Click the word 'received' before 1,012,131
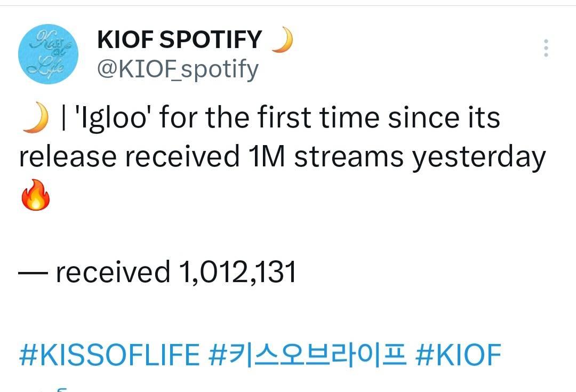The width and height of the screenshot is (576, 392). (113, 272)
